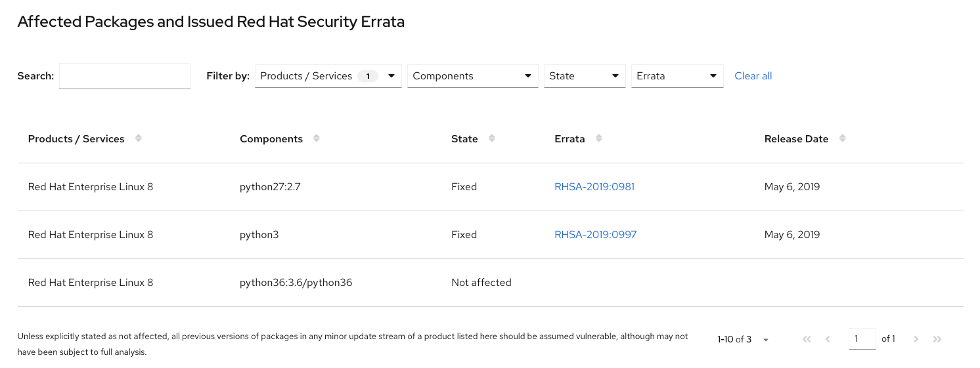Sort table by State column icon
980x368 pixels.
[x=492, y=139]
